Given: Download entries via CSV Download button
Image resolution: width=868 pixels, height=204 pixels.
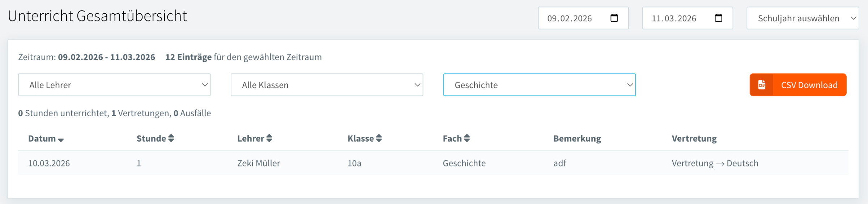Looking at the screenshot, I should pyautogui.click(x=809, y=85).
